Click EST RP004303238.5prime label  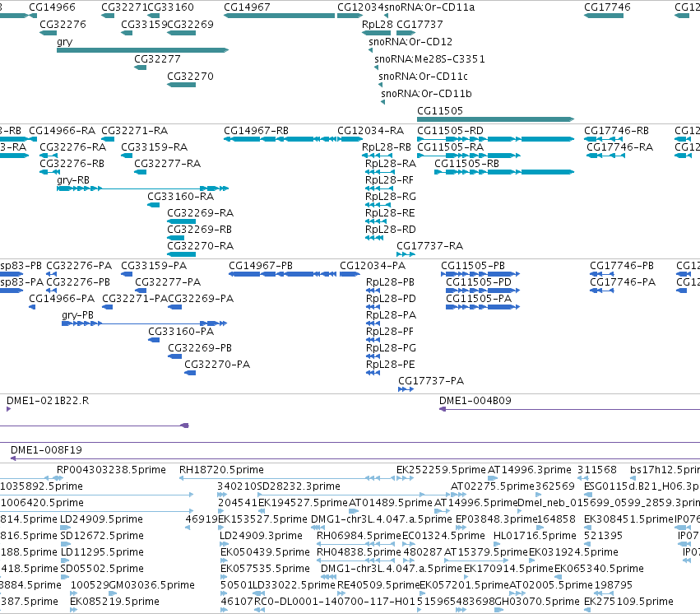point(111,470)
